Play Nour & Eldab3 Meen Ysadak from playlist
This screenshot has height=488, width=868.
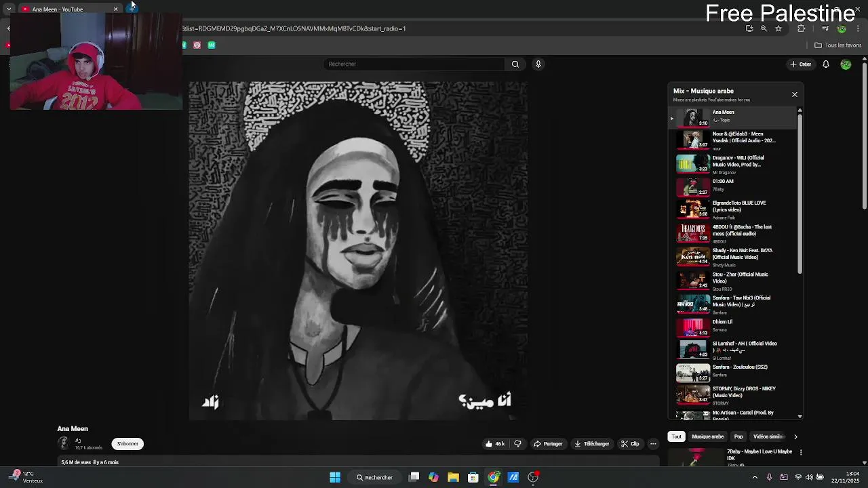click(731, 140)
